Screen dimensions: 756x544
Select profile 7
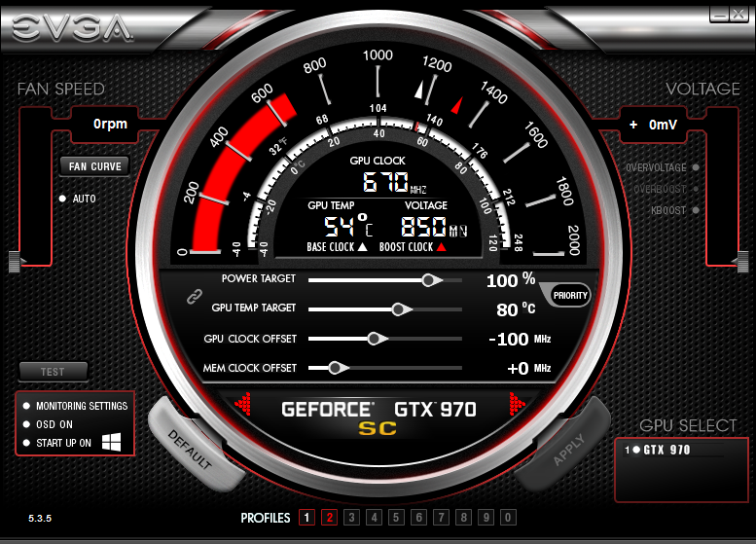click(x=441, y=518)
